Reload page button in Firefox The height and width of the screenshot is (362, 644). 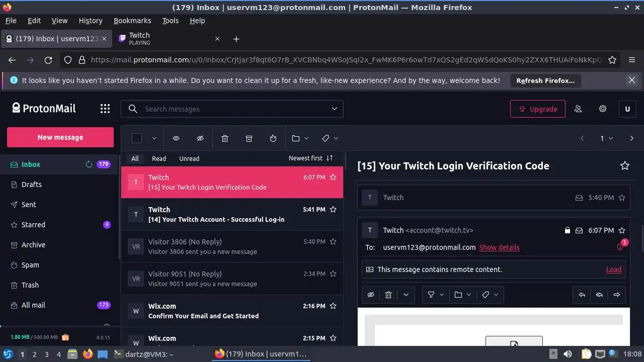pos(48,60)
